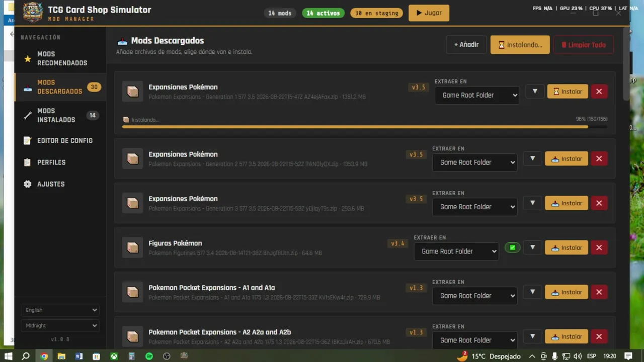Open Chrome from the Windows taskbar
Screen dimensions: 644x362
pyautogui.click(x=44, y=356)
